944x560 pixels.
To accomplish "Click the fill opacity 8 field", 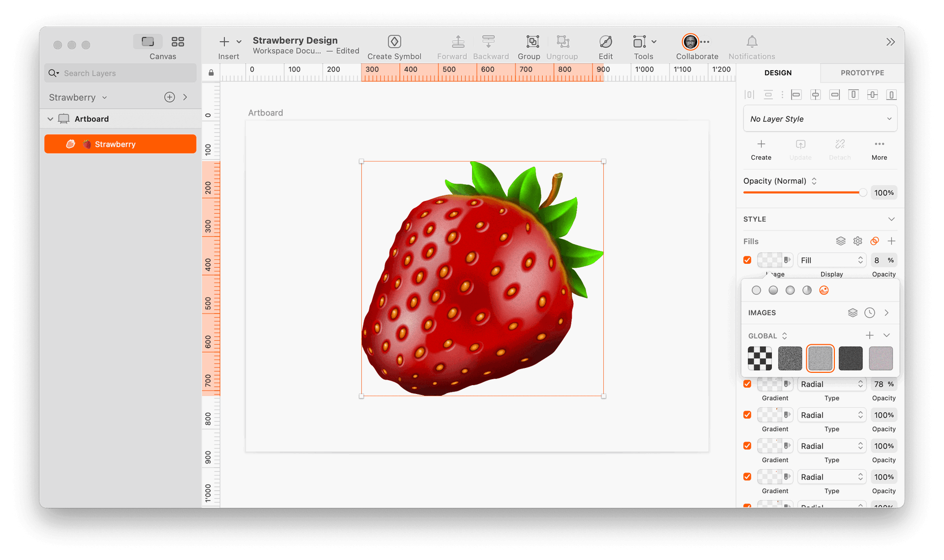I will point(884,260).
